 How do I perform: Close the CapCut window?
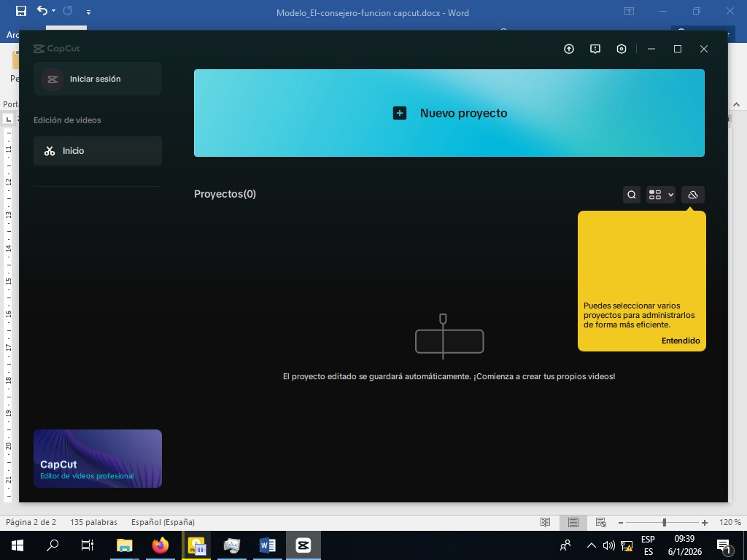pos(704,49)
